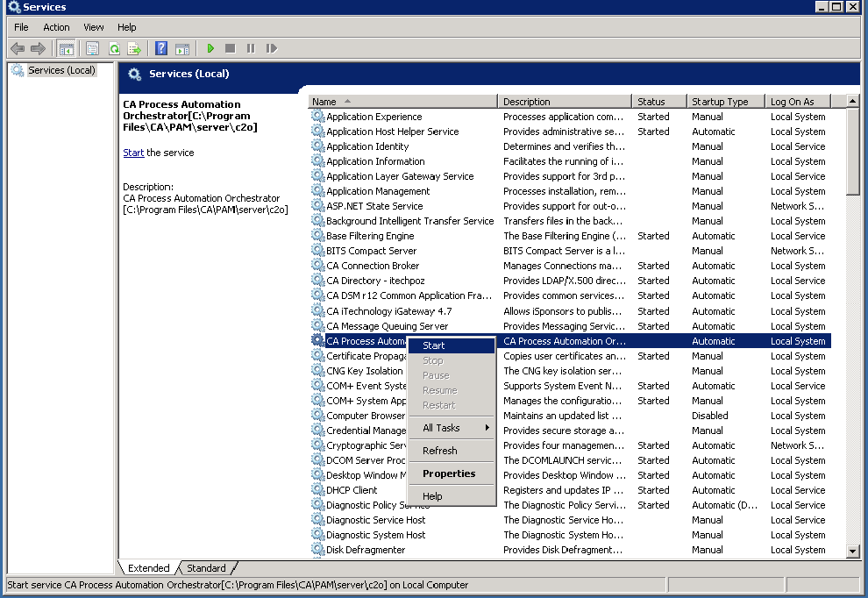
Task: Click the 'Start' the service link
Action: click(133, 153)
